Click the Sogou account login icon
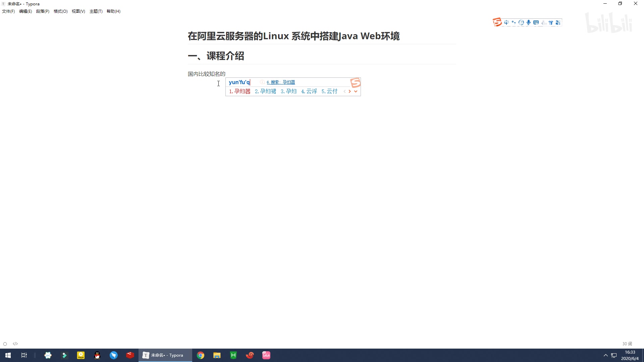The height and width of the screenshot is (362, 644). click(x=543, y=22)
